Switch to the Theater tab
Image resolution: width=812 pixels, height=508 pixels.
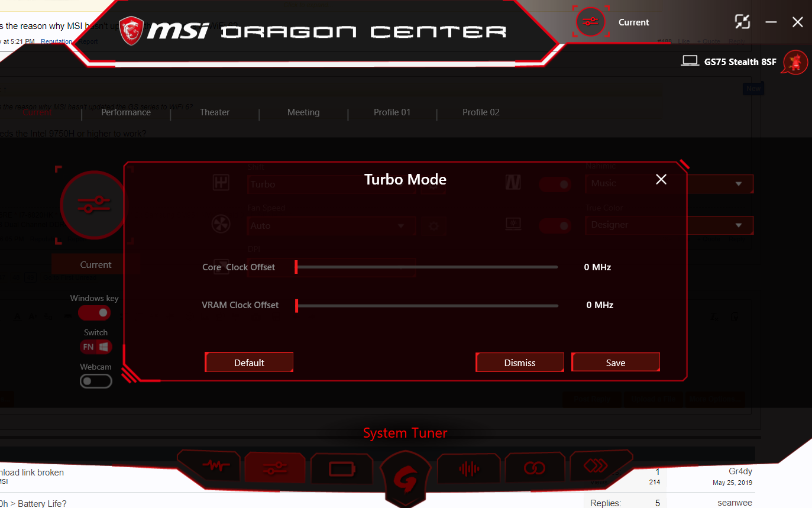215,112
